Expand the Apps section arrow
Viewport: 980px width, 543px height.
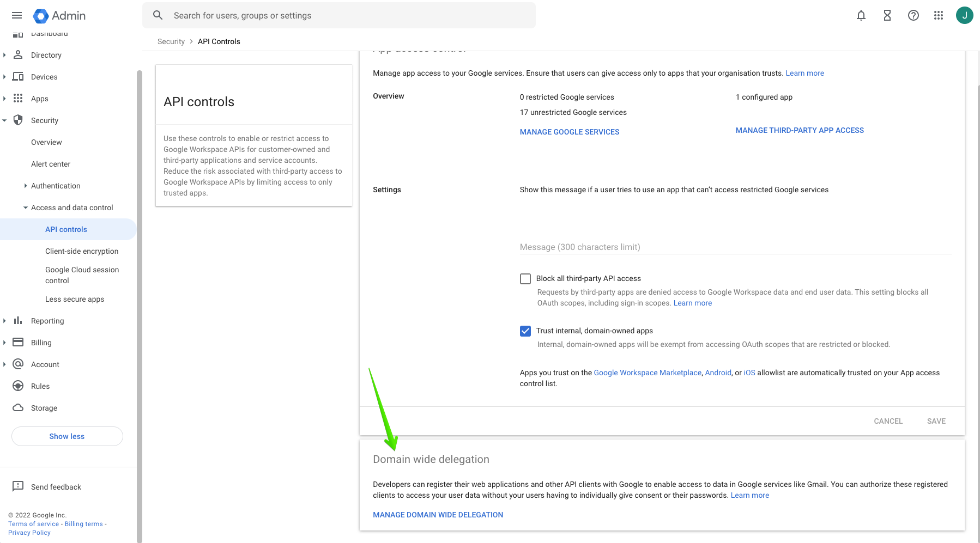(4, 99)
